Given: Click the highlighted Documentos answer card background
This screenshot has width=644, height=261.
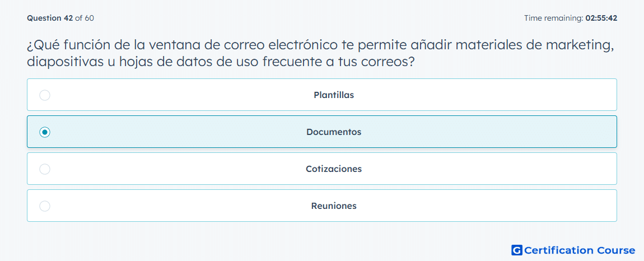Looking at the screenshot, I should coord(322,132).
